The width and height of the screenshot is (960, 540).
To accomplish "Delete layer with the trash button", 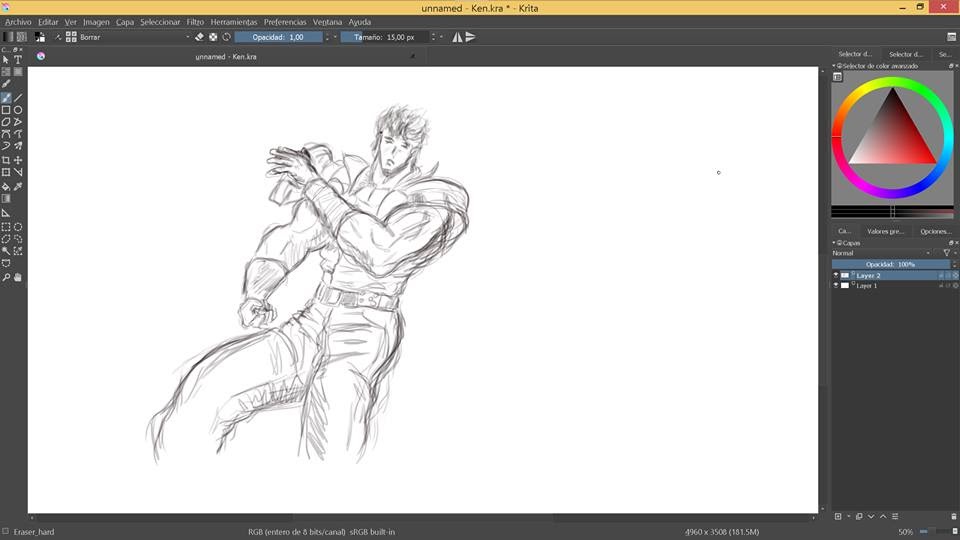I will tap(953, 516).
